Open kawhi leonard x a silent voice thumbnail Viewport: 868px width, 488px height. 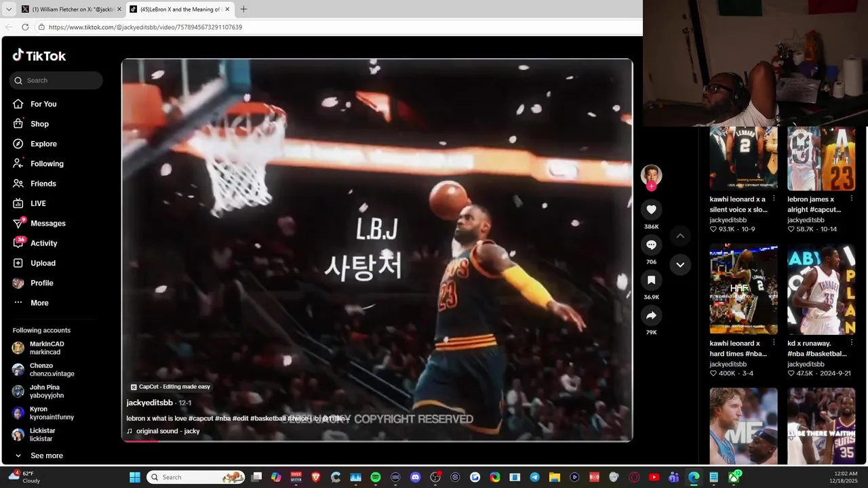tap(743, 157)
